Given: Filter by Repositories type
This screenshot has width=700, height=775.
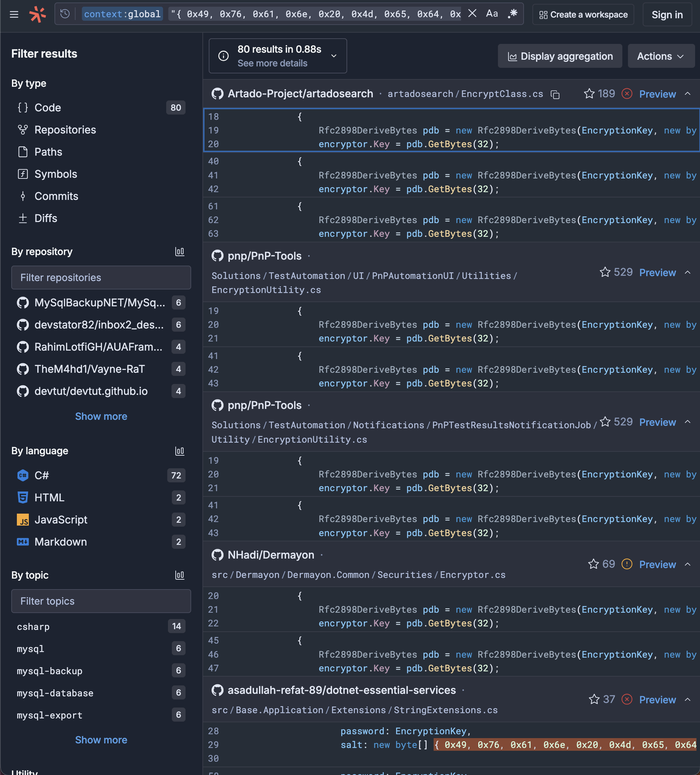Looking at the screenshot, I should click(101, 130).
